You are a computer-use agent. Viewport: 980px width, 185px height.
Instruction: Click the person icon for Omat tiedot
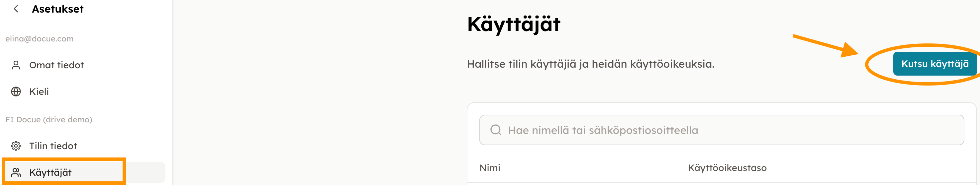16,65
